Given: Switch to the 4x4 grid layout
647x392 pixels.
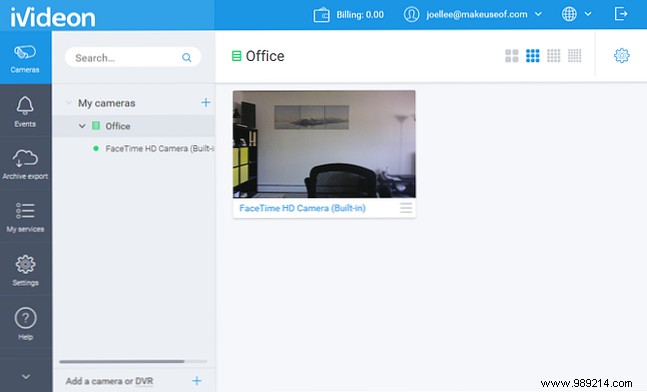Looking at the screenshot, I should pos(553,56).
